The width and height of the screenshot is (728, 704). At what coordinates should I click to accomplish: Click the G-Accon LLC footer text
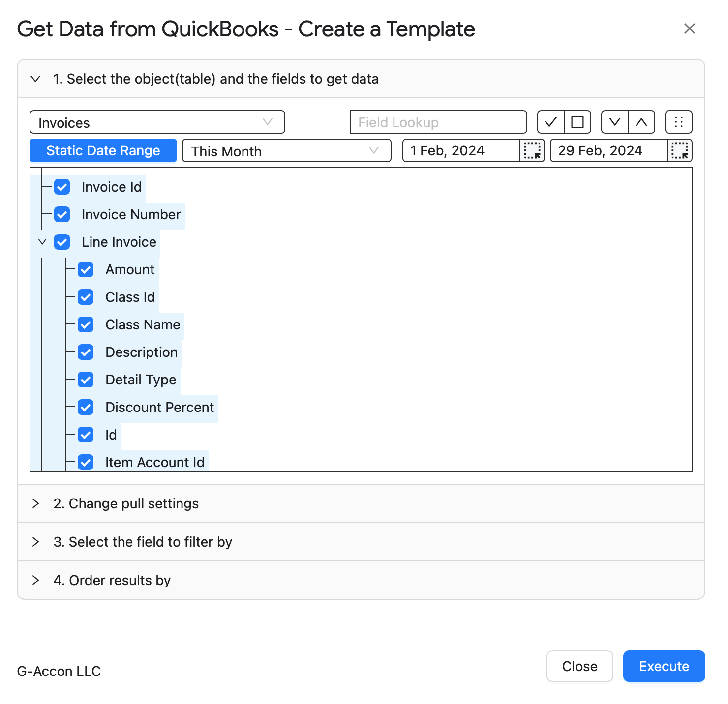pos(59,671)
